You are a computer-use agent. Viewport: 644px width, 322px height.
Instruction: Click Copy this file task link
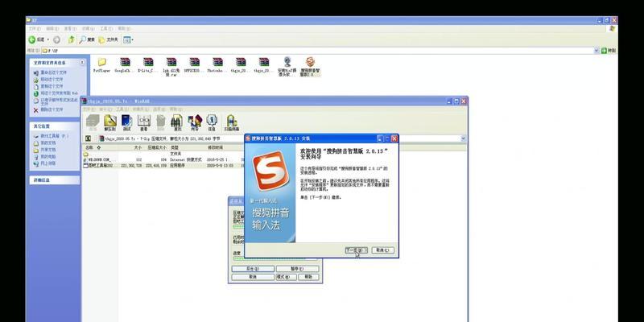click(x=48, y=86)
